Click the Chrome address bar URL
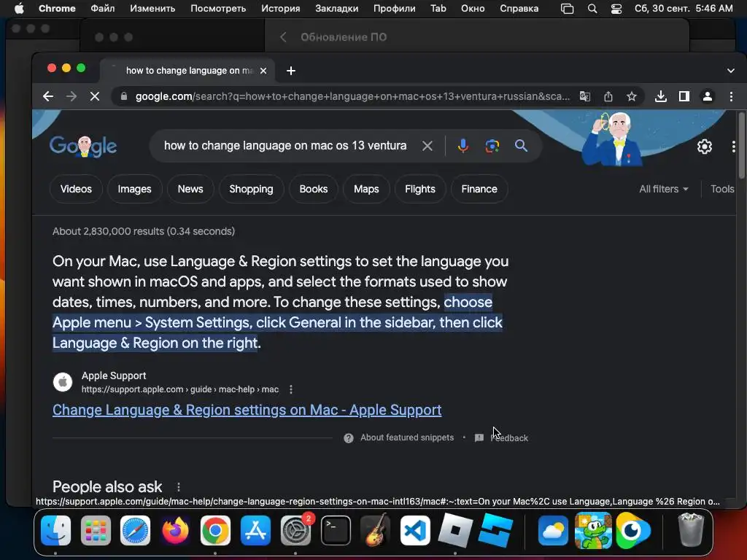The image size is (747, 560). 352,97
